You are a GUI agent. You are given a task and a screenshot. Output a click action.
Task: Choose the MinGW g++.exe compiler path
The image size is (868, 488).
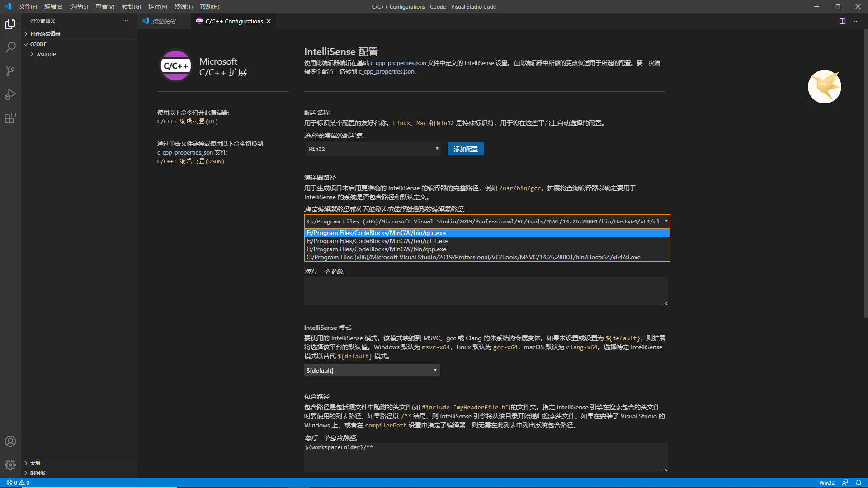coord(487,241)
